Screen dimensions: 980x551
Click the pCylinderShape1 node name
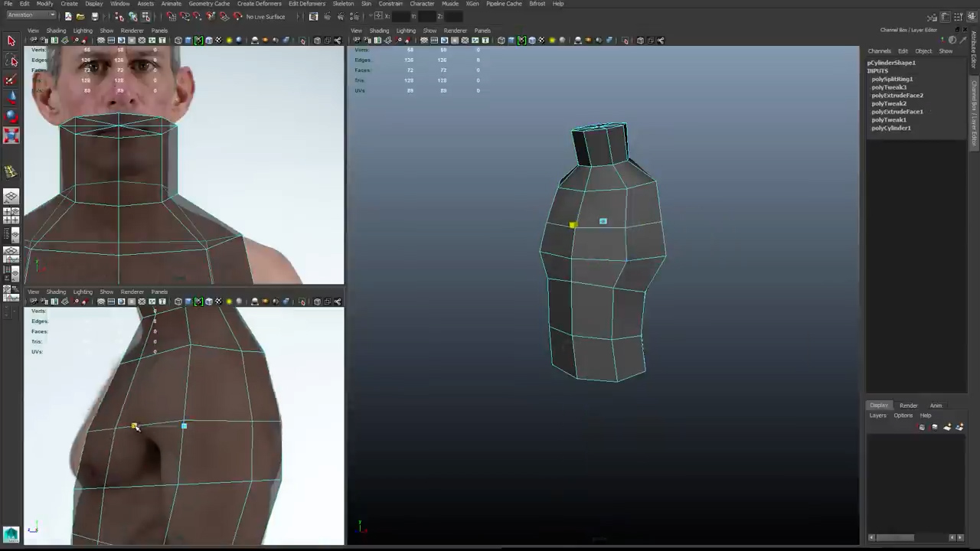891,63
